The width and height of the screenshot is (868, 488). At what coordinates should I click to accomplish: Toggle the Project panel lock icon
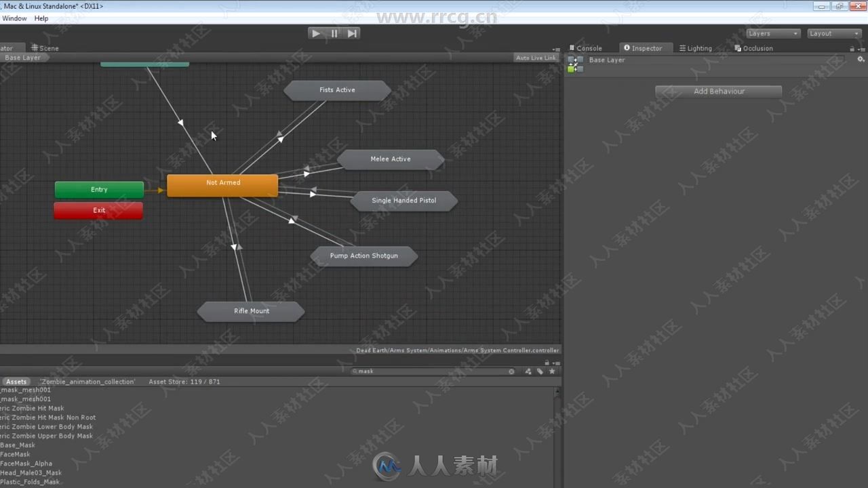pyautogui.click(x=547, y=363)
